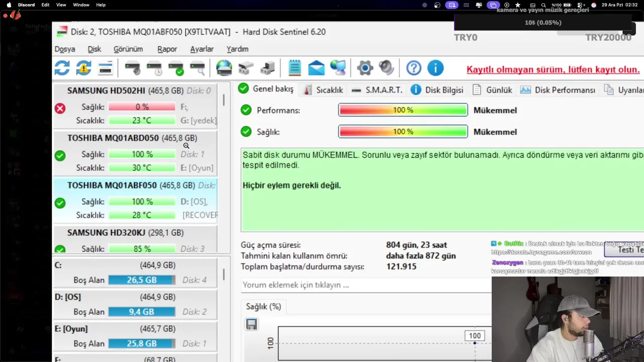This screenshot has height=362, width=644.
Task: Select TOSHIBA MQ01ABD050 disk entry
Action: coord(135,153)
